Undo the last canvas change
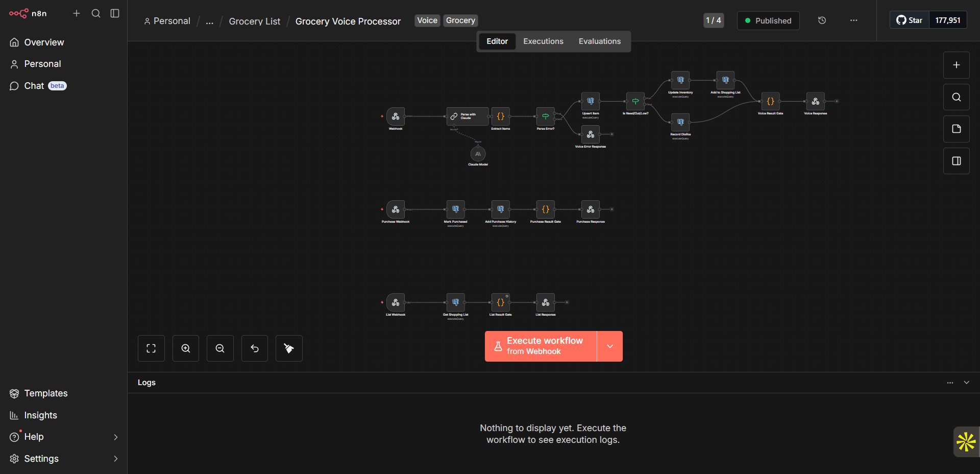This screenshot has height=474, width=980. 254,348
